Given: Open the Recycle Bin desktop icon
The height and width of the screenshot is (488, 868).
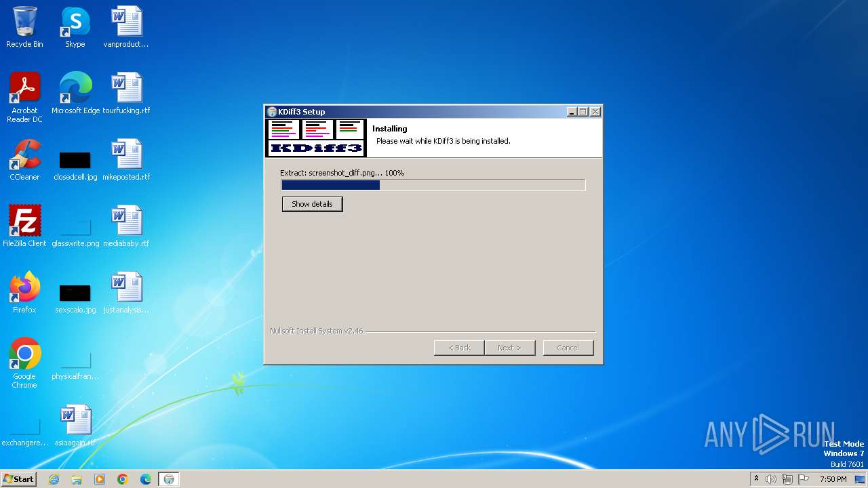Looking at the screenshot, I should pyautogui.click(x=24, y=27).
